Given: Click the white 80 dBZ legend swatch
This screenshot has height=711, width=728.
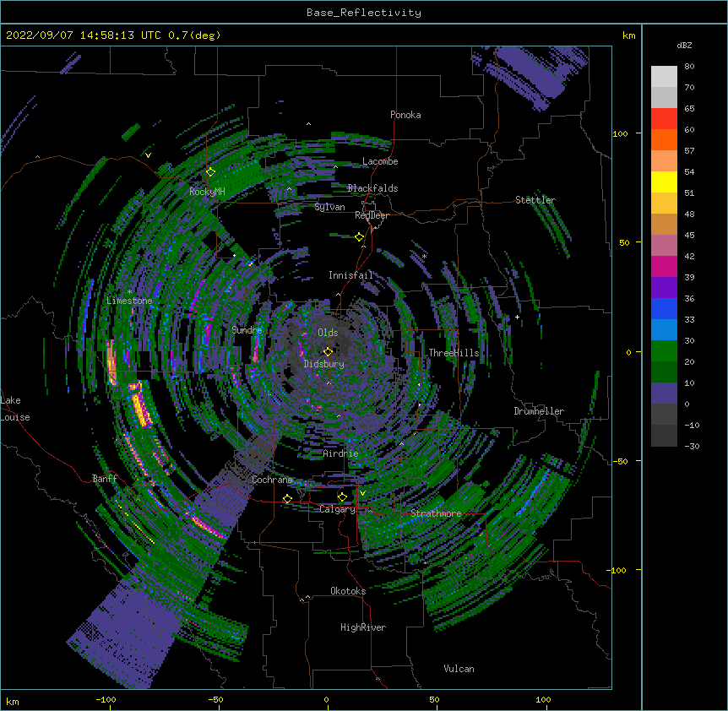Looking at the screenshot, I should 664,77.
